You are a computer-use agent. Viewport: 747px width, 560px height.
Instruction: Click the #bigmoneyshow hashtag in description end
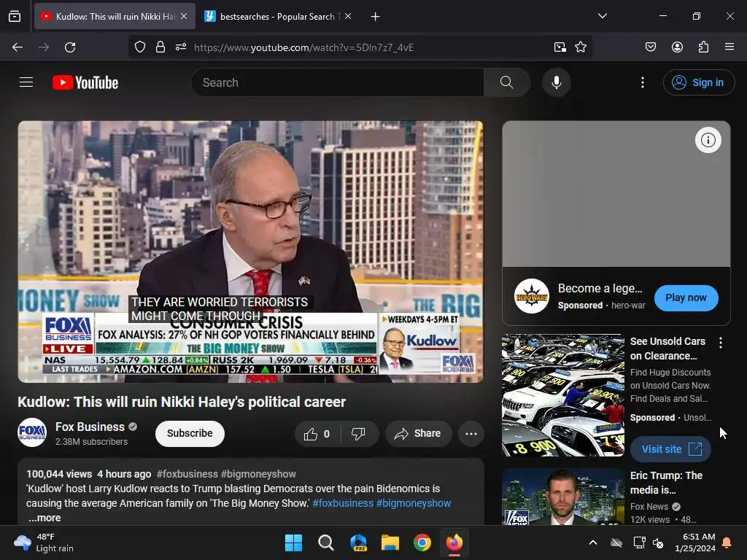[x=414, y=503]
